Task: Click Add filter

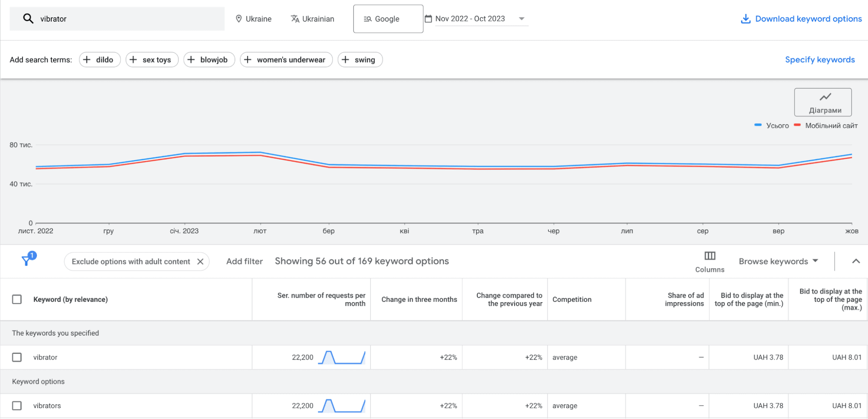Action: coord(244,261)
